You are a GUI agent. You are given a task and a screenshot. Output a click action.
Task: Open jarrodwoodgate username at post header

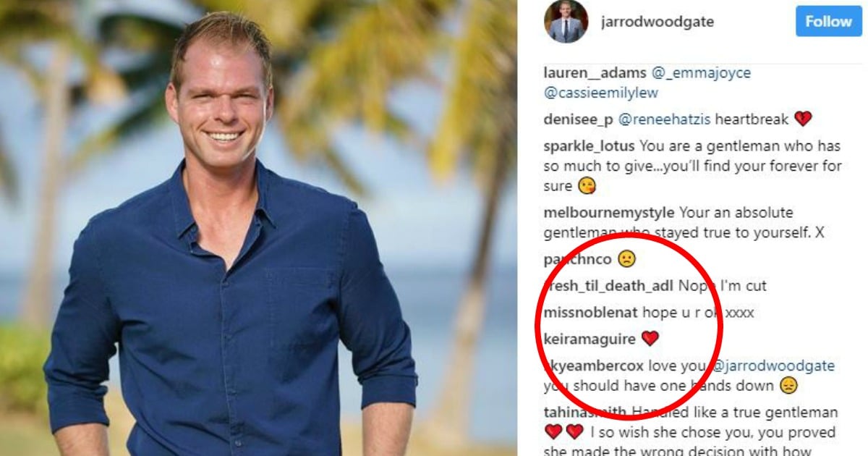[x=657, y=22]
